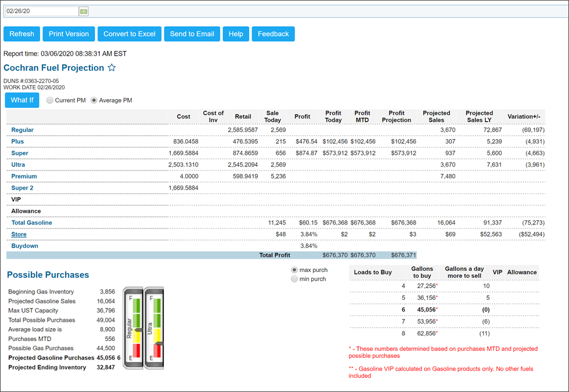Click the Retail column header
Image resolution: width=569 pixels, height=392 pixels.
click(243, 117)
